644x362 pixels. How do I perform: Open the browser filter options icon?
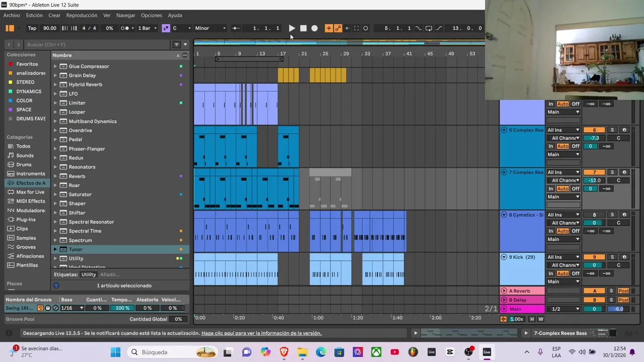click(x=177, y=44)
